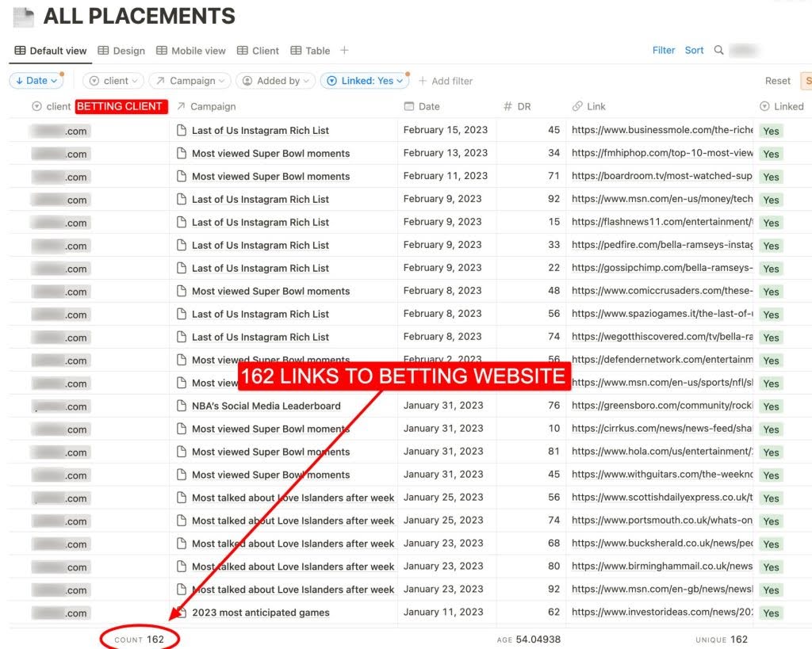Open the Linked: Yes filter dropdown
Viewport: 812px width, 649px height.
point(365,81)
